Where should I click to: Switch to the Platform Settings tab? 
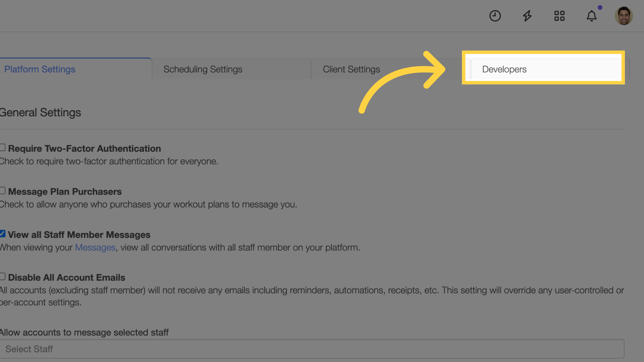[76, 69]
